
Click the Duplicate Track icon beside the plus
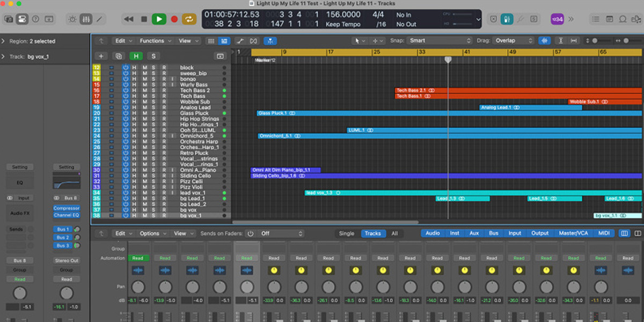click(x=118, y=56)
